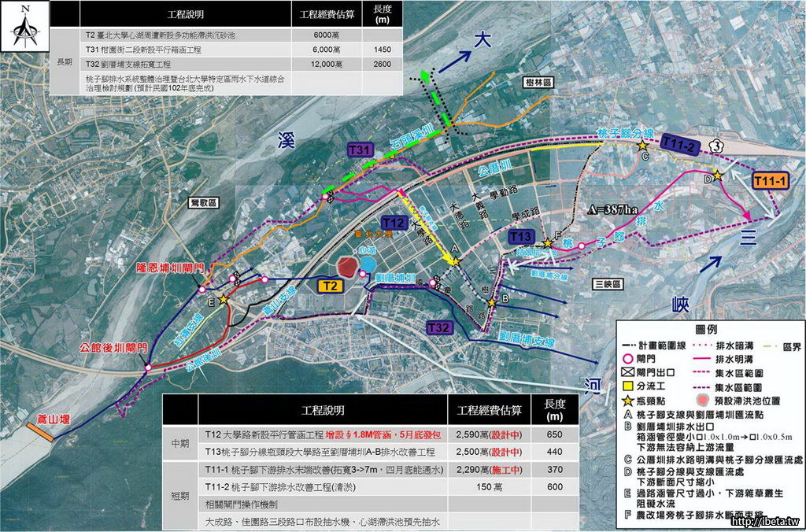Click the bottleneck star at point E
Screen dimensions: 806x532
pos(224,299)
